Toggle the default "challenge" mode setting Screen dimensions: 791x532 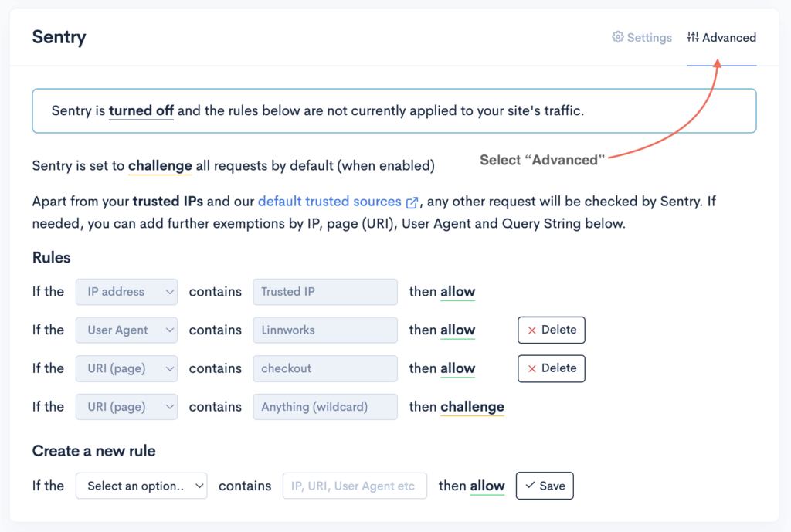pos(160,165)
